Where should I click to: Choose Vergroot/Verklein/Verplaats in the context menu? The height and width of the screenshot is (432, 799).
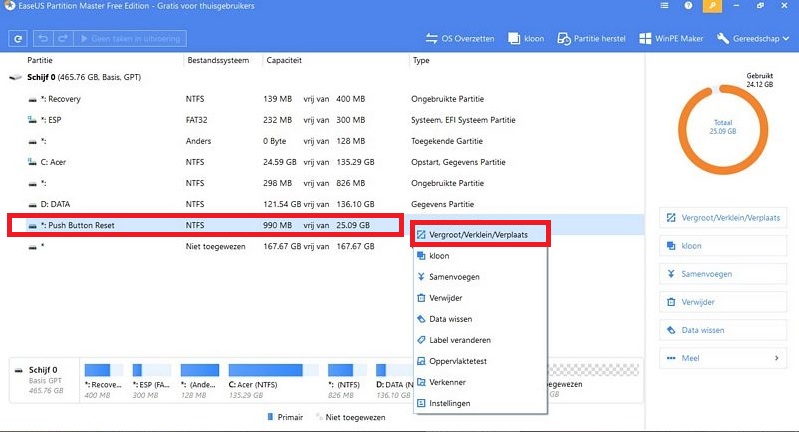pyautogui.click(x=479, y=235)
